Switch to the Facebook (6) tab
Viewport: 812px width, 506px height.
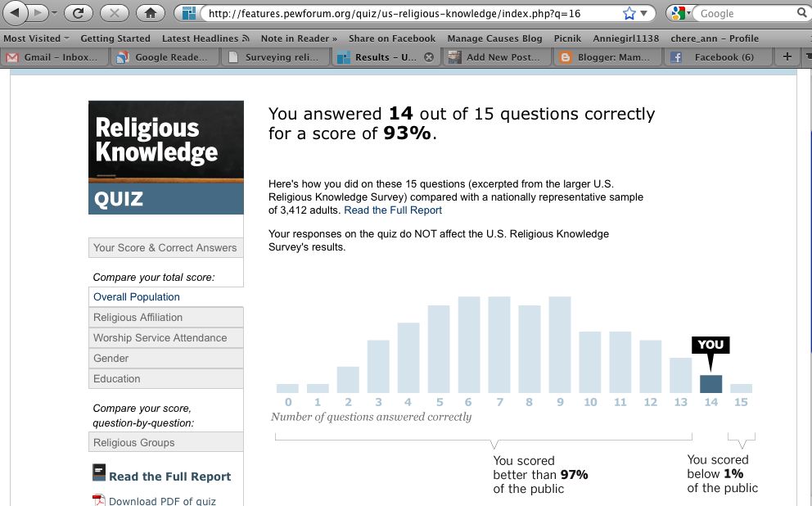click(716, 57)
